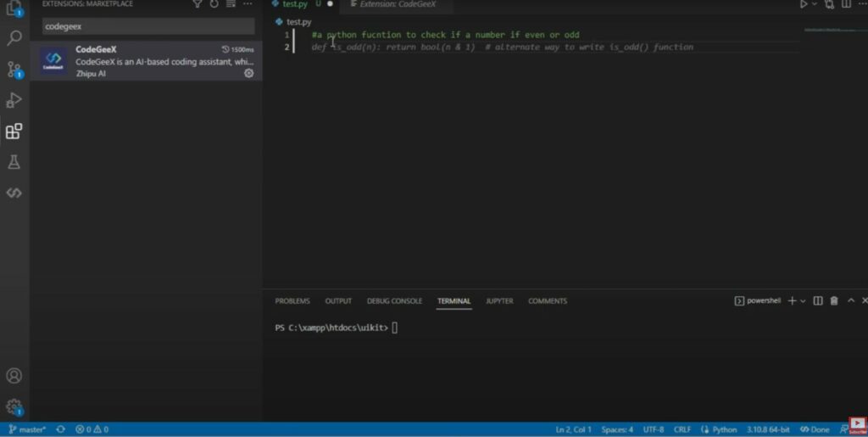This screenshot has height=437, width=868.
Task: Select the 3.10.8 64-bit interpreter
Action: 768,429
